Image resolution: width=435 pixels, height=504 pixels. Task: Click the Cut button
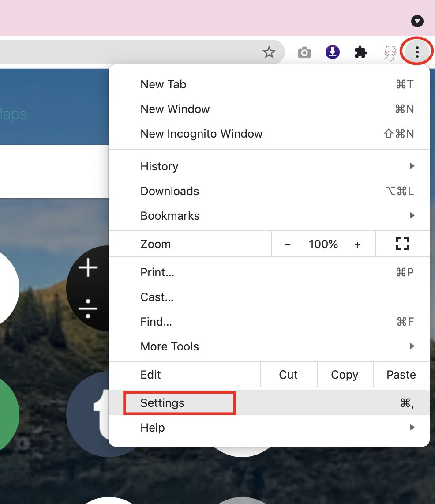(289, 374)
